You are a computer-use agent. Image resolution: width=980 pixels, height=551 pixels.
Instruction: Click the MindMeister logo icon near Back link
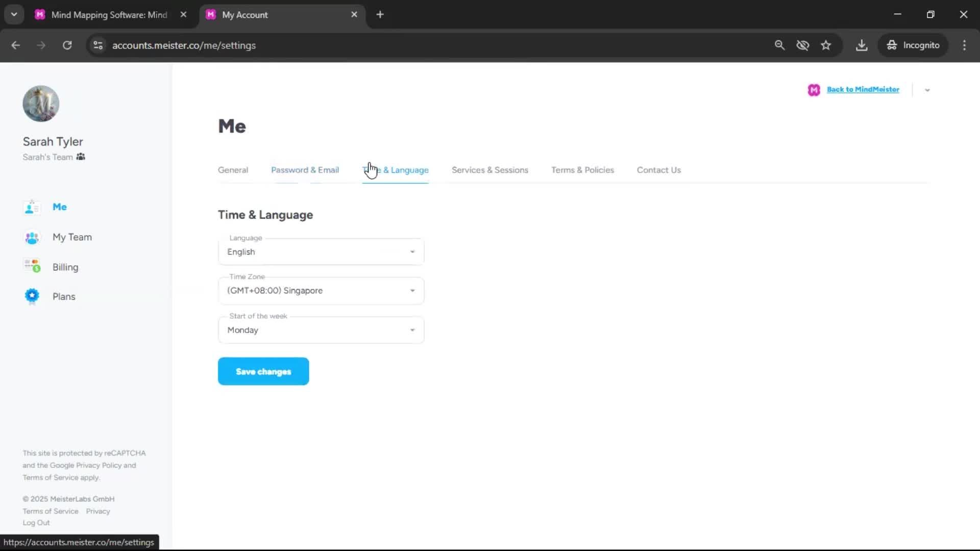click(x=814, y=90)
